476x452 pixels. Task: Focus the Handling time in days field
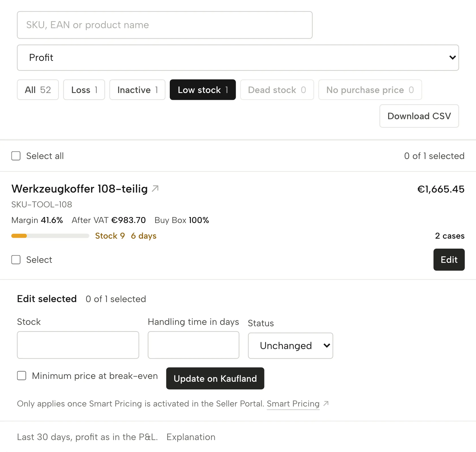tap(193, 345)
